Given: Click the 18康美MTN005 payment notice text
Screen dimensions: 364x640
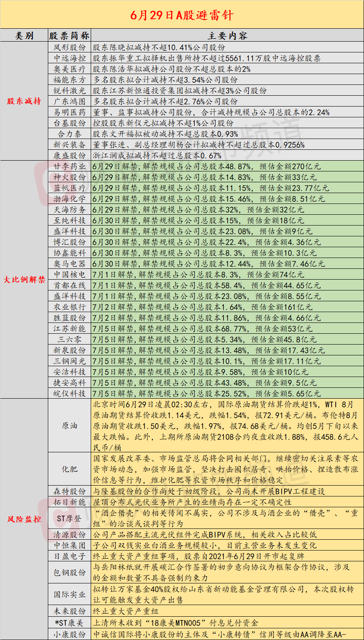Looking at the screenshot, I should coord(176,623).
